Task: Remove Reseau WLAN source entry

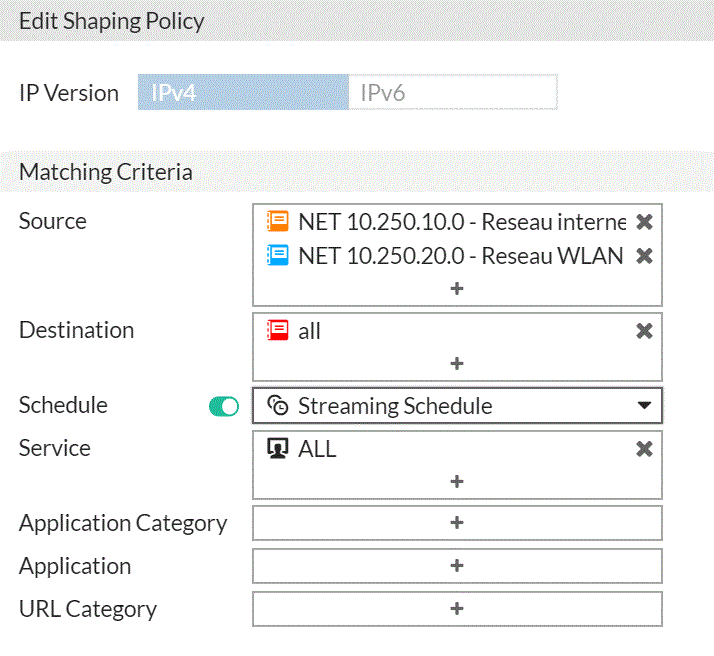Action: pos(644,256)
